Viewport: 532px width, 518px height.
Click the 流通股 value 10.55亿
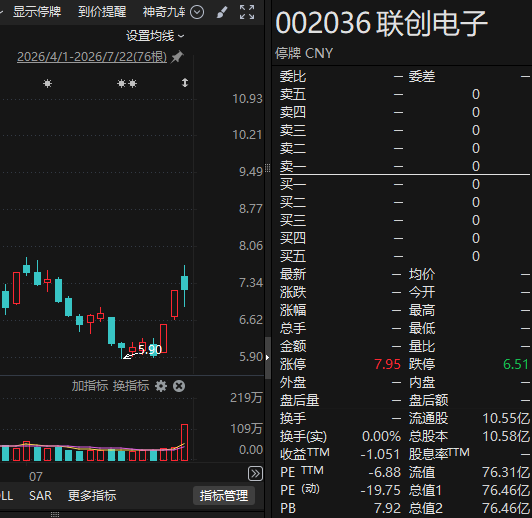(x=506, y=418)
